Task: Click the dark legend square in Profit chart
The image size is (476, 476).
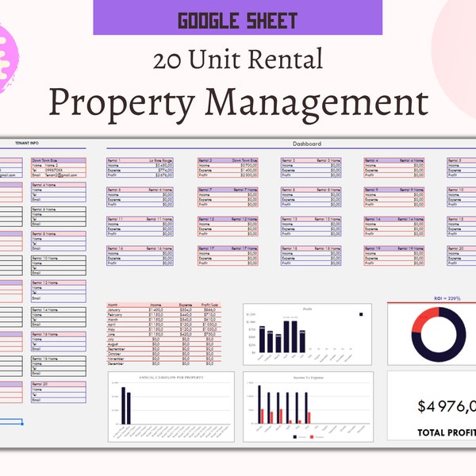Action: 361,314
